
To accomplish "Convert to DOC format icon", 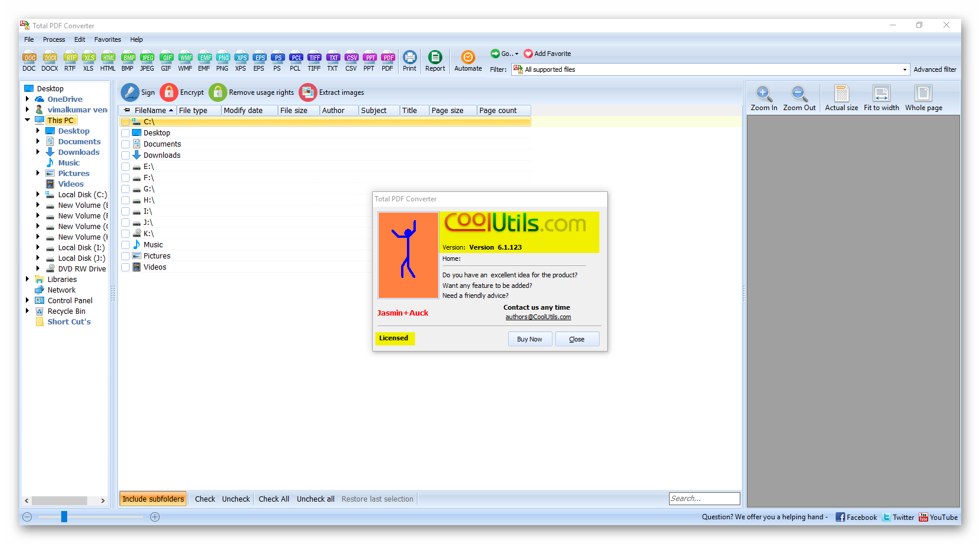I will click(29, 61).
